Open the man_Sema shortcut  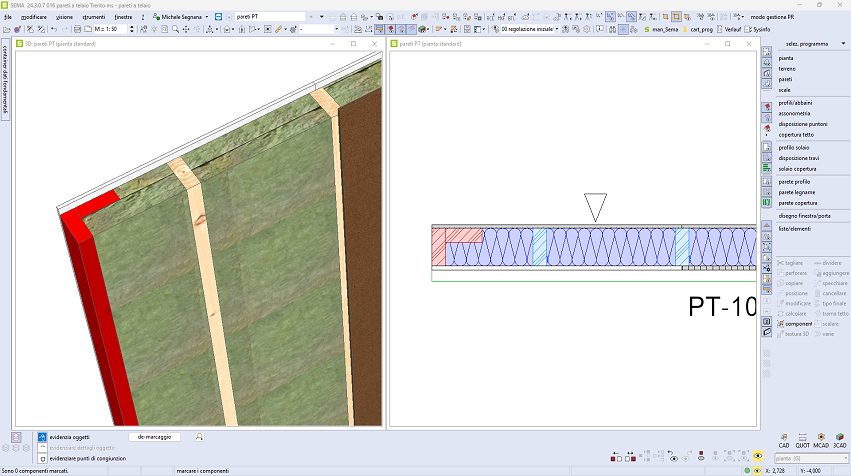click(x=662, y=30)
